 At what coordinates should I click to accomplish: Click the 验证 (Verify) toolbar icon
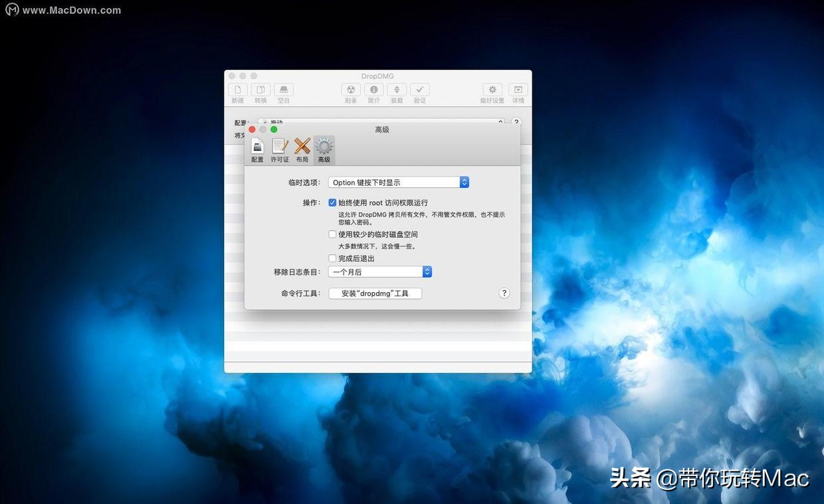tap(419, 91)
